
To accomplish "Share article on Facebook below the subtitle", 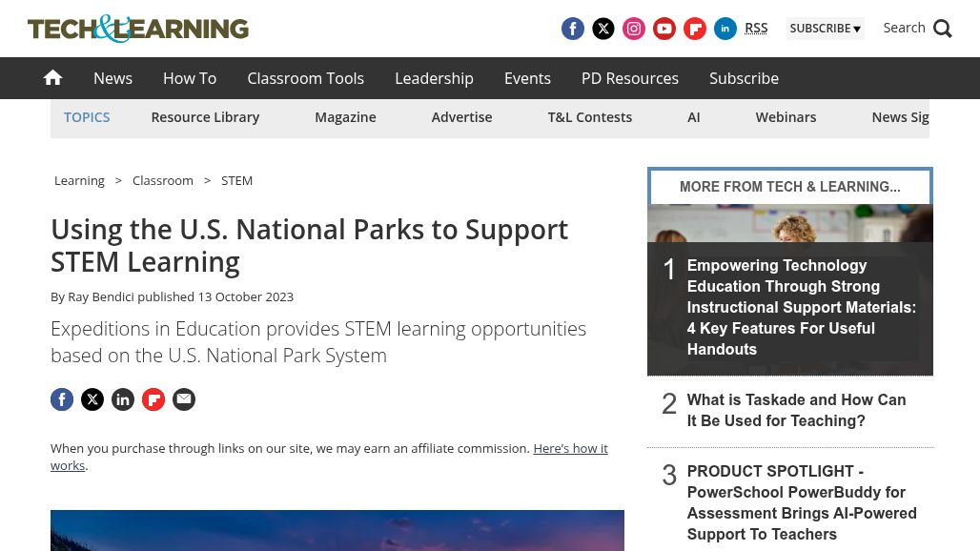I will [x=62, y=399].
